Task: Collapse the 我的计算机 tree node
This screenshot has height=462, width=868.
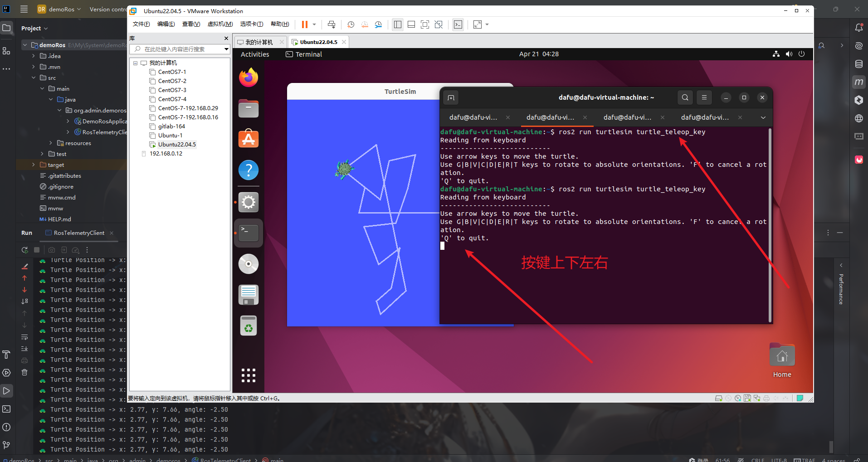Action: [x=135, y=63]
